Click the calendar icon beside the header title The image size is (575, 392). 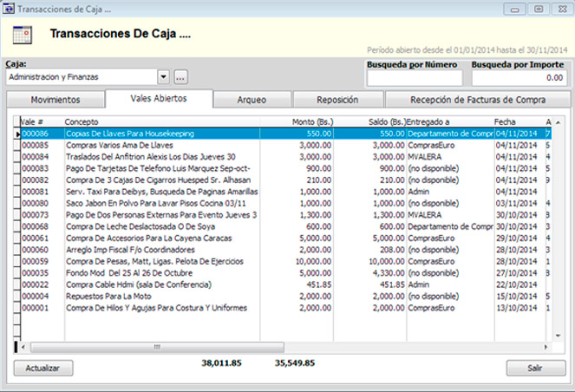23,35
